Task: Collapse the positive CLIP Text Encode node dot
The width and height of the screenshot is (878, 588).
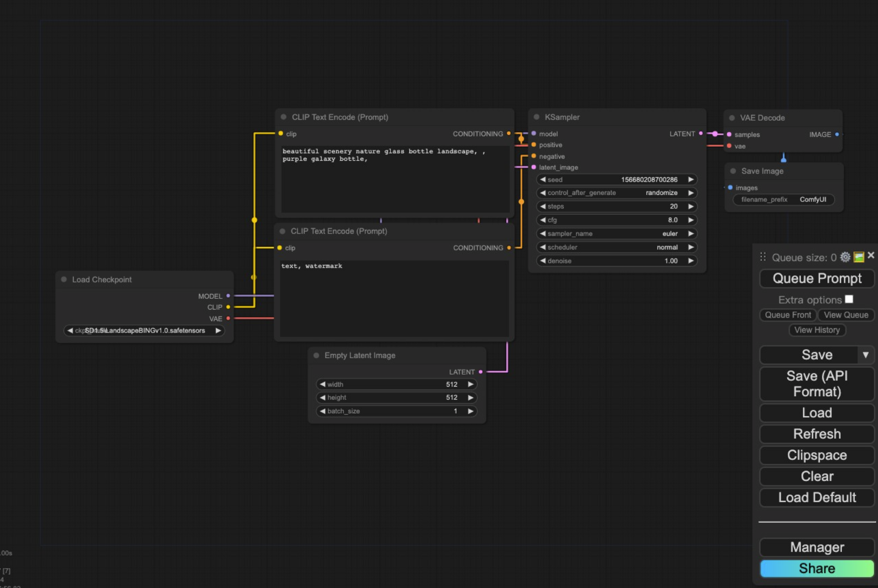Action: point(284,117)
